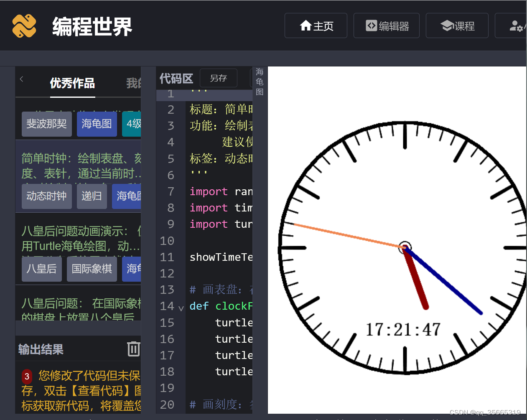
Task: Select the 海龟图 tag beside 递归
Action: (127, 196)
